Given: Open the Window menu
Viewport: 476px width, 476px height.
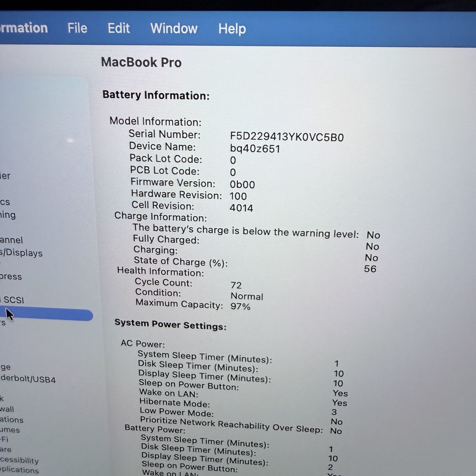Looking at the screenshot, I should pyautogui.click(x=174, y=29).
